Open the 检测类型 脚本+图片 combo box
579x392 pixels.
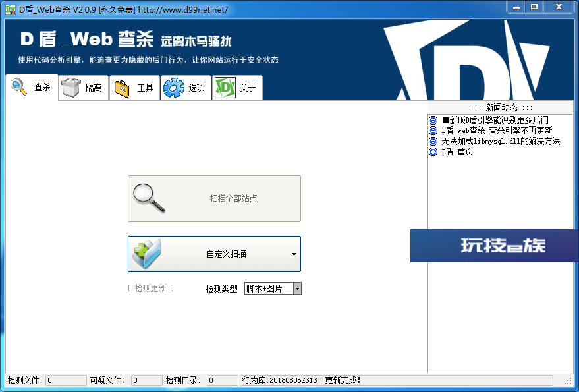(273, 289)
